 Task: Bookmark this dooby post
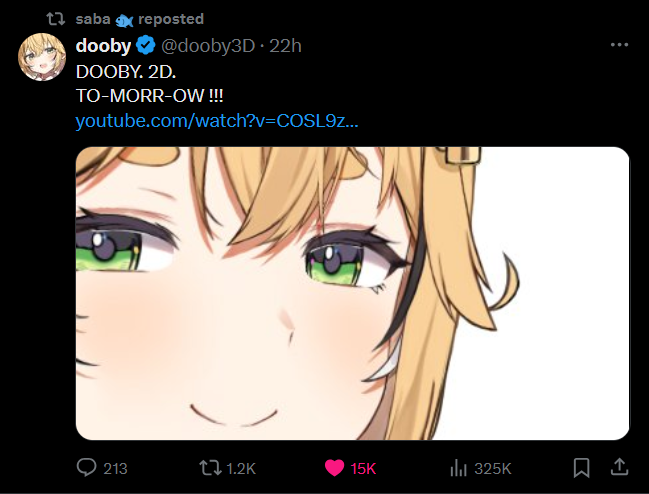click(x=582, y=468)
